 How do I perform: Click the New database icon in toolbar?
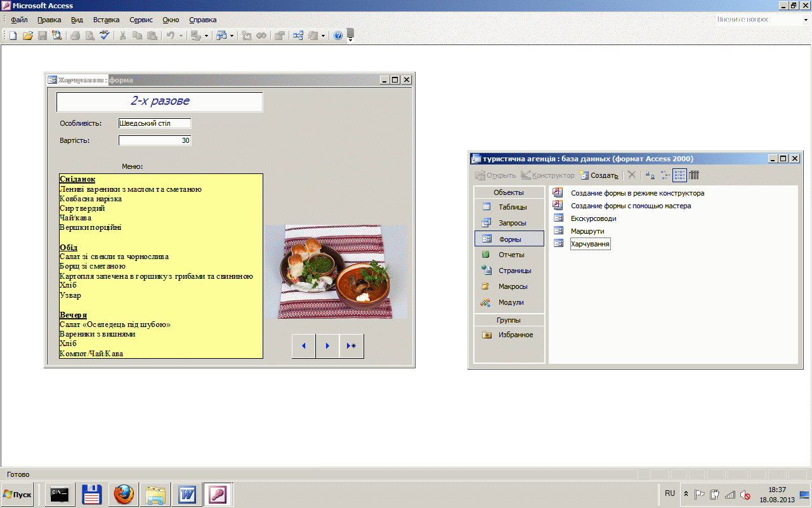coord(13,36)
